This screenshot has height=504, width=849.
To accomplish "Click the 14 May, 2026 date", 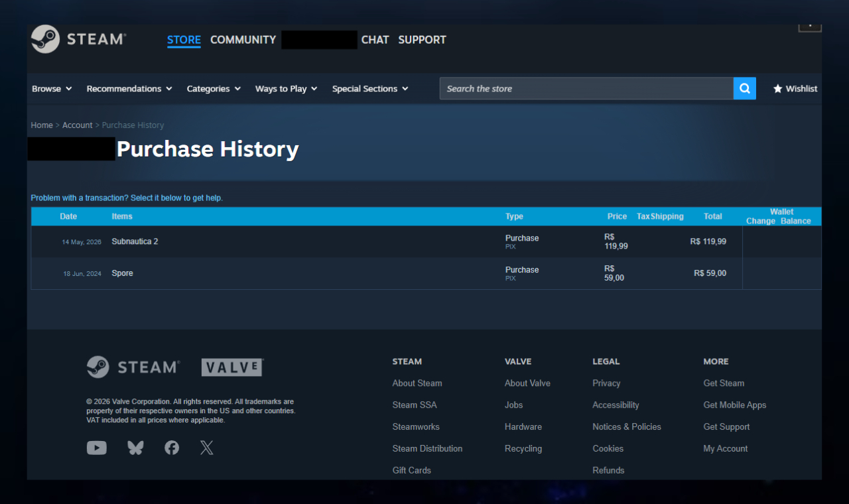I will click(82, 242).
